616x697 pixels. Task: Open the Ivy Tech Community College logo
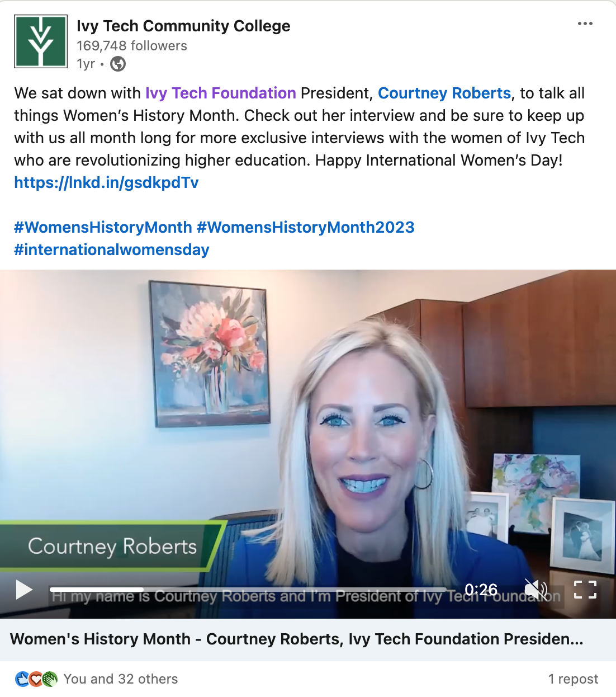tap(41, 41)
